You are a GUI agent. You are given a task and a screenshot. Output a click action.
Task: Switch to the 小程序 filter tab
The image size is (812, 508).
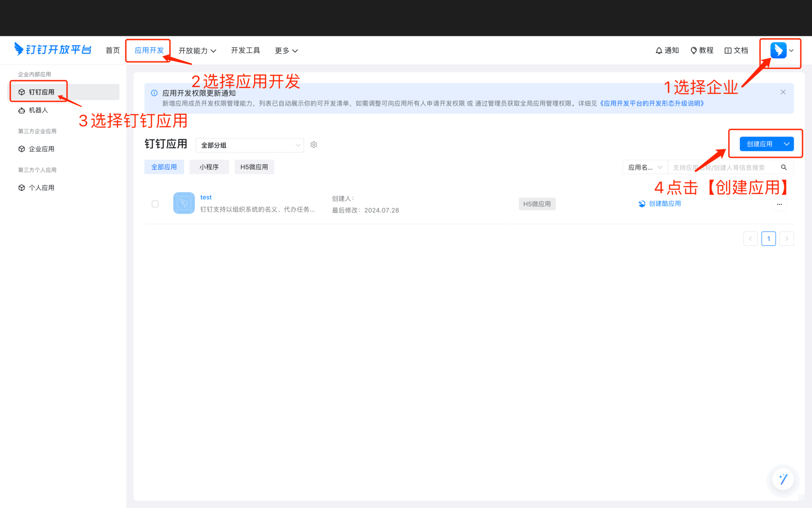[x=209, y=167]
